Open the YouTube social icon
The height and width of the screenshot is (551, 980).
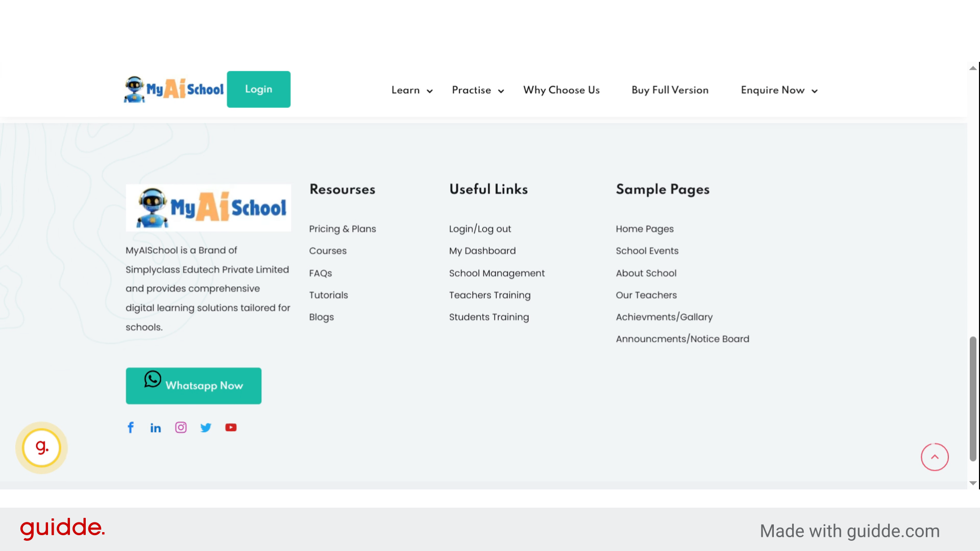click(231, 428)
